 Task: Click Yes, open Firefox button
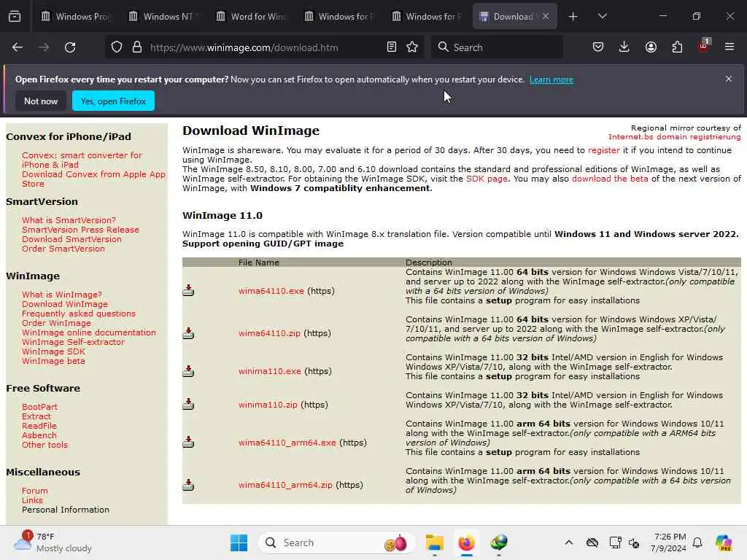point(113,101)
